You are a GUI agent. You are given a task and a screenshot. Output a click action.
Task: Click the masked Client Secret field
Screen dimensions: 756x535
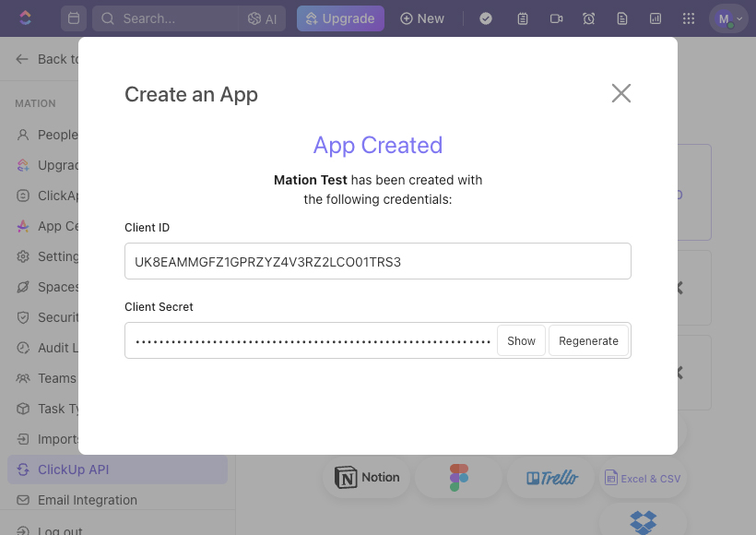[312, 340]
